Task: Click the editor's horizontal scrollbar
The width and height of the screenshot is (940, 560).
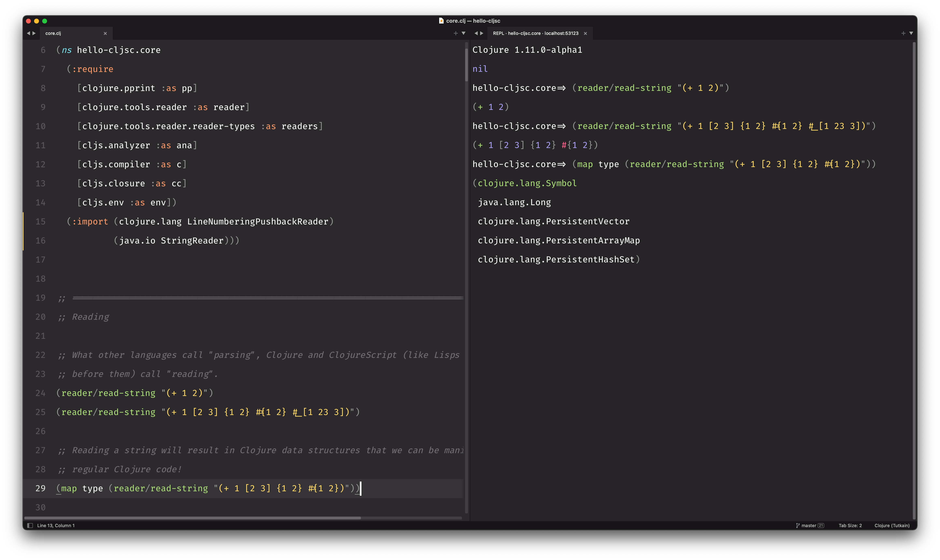Action: (193, 518)
